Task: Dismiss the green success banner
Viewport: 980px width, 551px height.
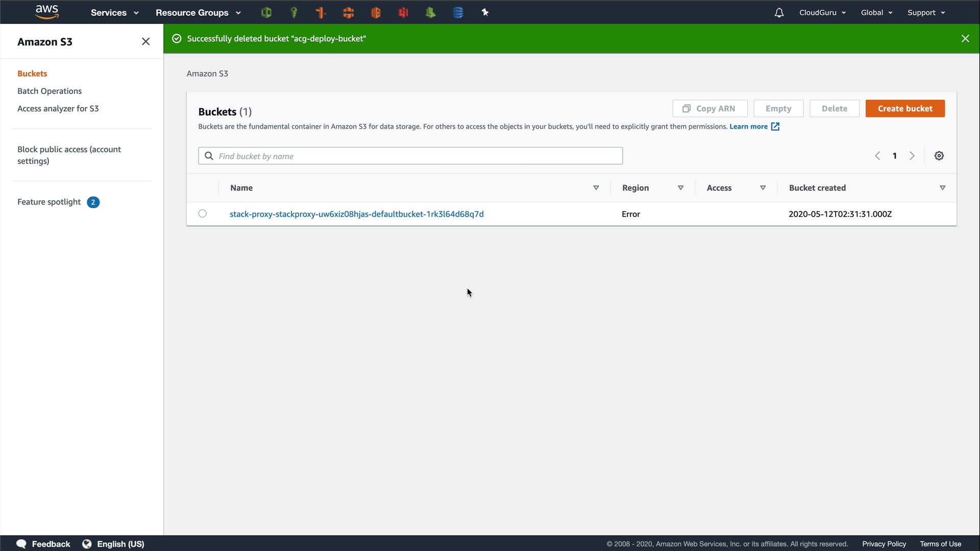Action: pos(965,39)
